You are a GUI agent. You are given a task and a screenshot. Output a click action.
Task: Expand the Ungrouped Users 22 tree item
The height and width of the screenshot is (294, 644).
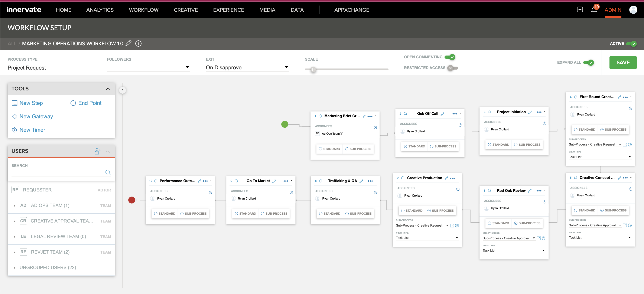pyautogui.click(x=14, y=267)
